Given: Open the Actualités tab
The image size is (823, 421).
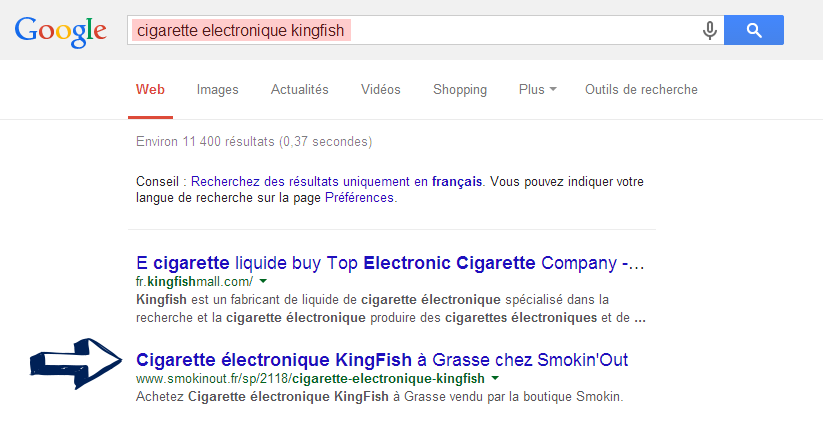Looking at the screenshot, I should 299,90.
